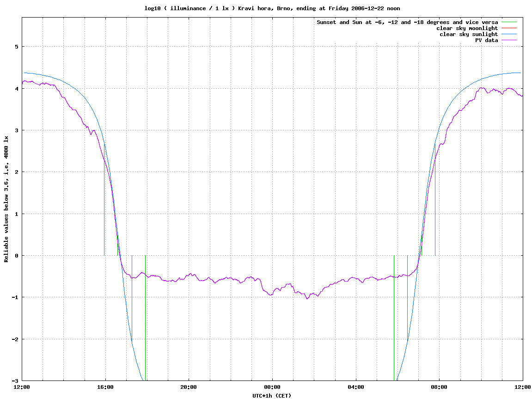Select the 'clear sky sunlight' legend label
The image size is (532, 399).
[469, 34]
